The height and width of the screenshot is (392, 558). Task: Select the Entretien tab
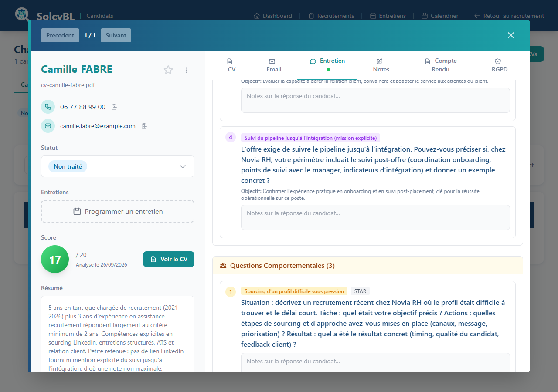(327, 65)
